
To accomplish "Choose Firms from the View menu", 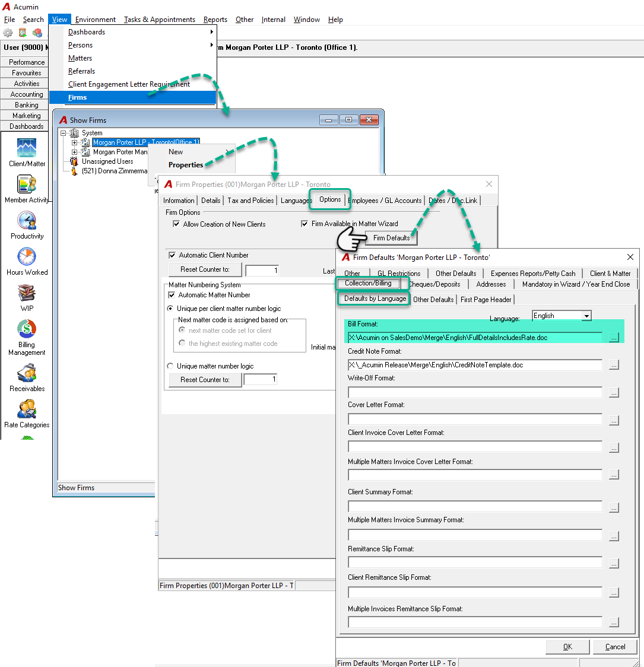I will [133, 97].
